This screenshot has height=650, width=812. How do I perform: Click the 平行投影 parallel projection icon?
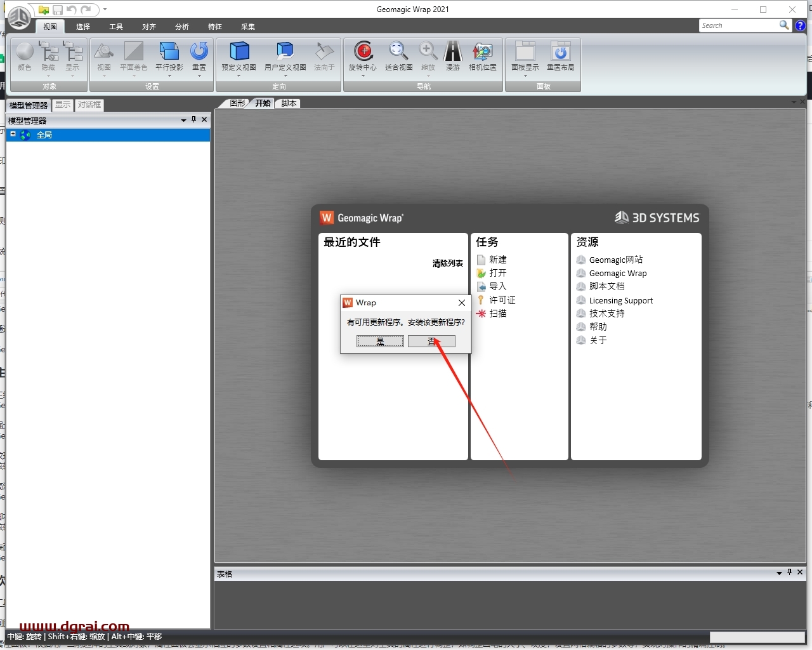pos(169,52)
